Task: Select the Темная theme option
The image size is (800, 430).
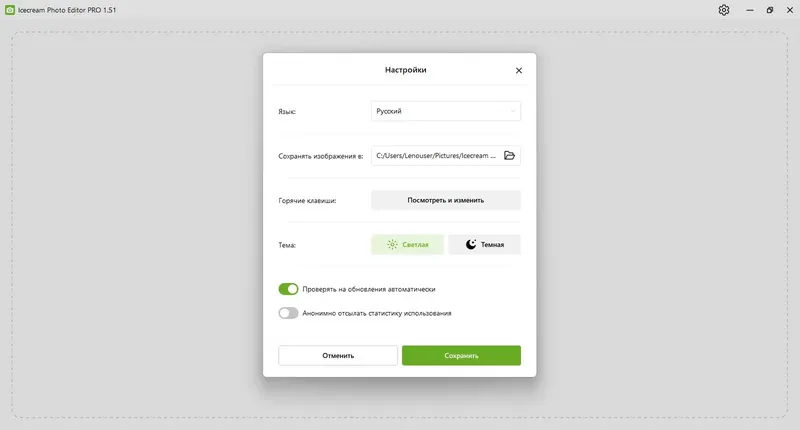Action: pyautogui.click(x=484, y=244)
